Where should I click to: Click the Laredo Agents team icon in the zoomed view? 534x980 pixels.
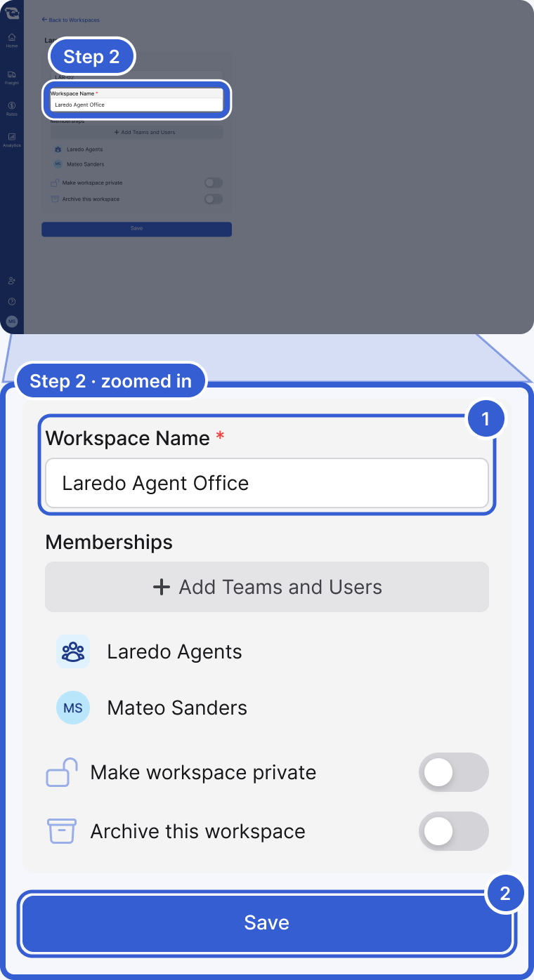point(73,651)
